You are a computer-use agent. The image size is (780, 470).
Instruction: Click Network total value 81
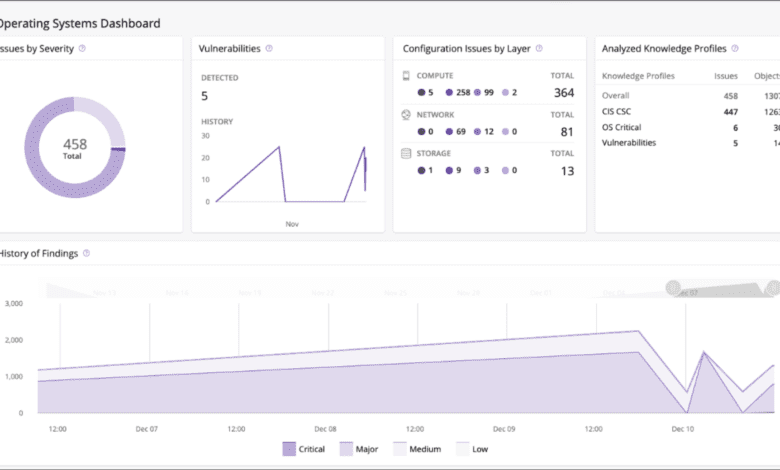(567, 132)
